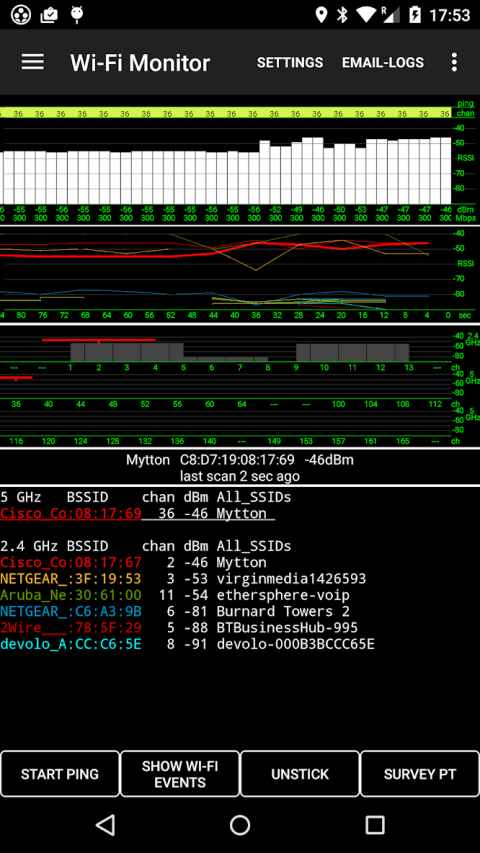
Task: Tap the SURVEY PT button
Action: pyautogui.click(x=420, y=774)
